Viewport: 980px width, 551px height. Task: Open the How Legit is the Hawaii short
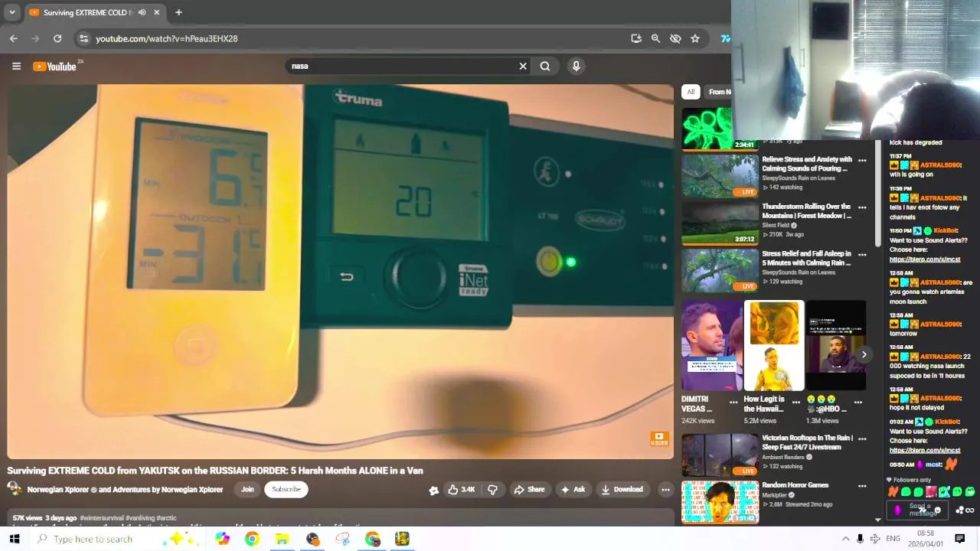pyautogui.click(x=774, y=345)
